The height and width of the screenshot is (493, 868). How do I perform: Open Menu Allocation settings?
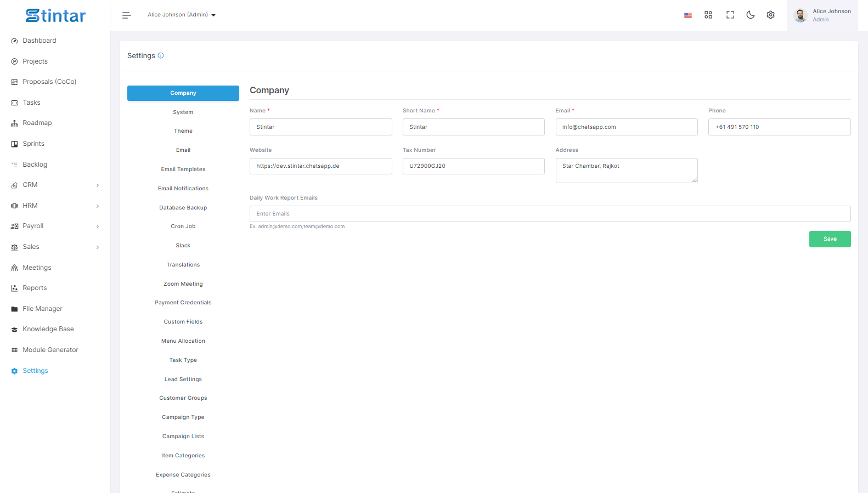pyautogui.click(x=183, y=341)
